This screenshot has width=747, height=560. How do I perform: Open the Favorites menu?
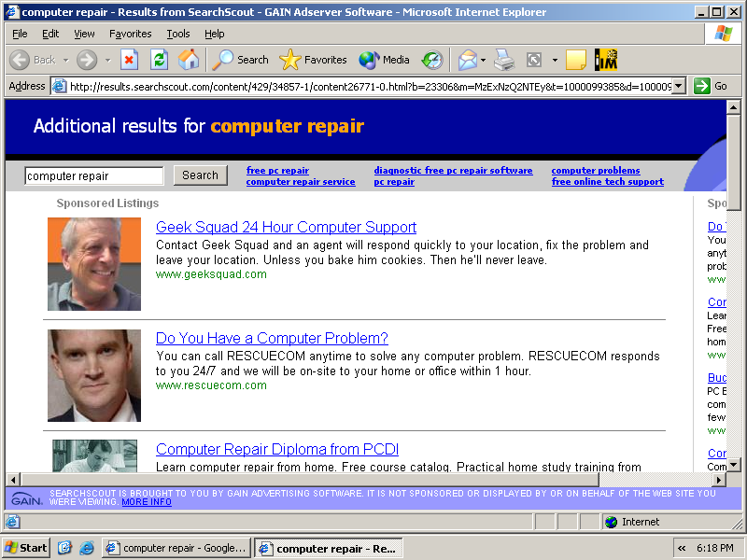click(130, 34)
